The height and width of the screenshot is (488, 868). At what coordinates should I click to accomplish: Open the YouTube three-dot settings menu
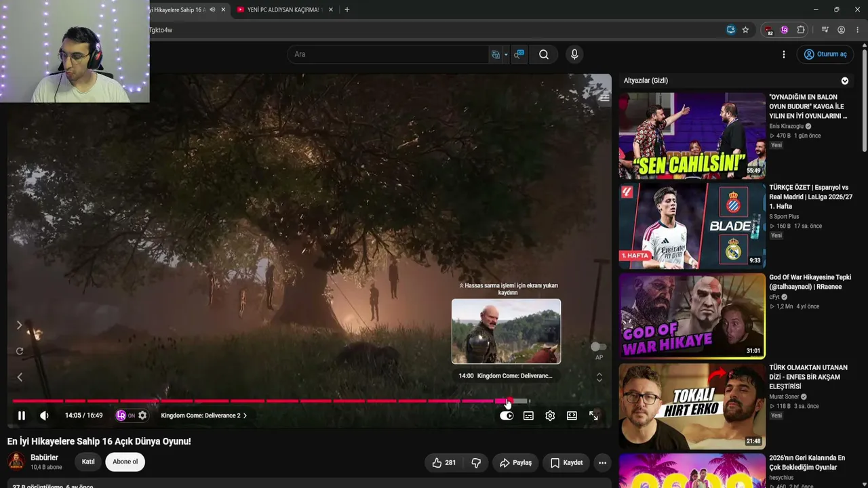(784, 54)
